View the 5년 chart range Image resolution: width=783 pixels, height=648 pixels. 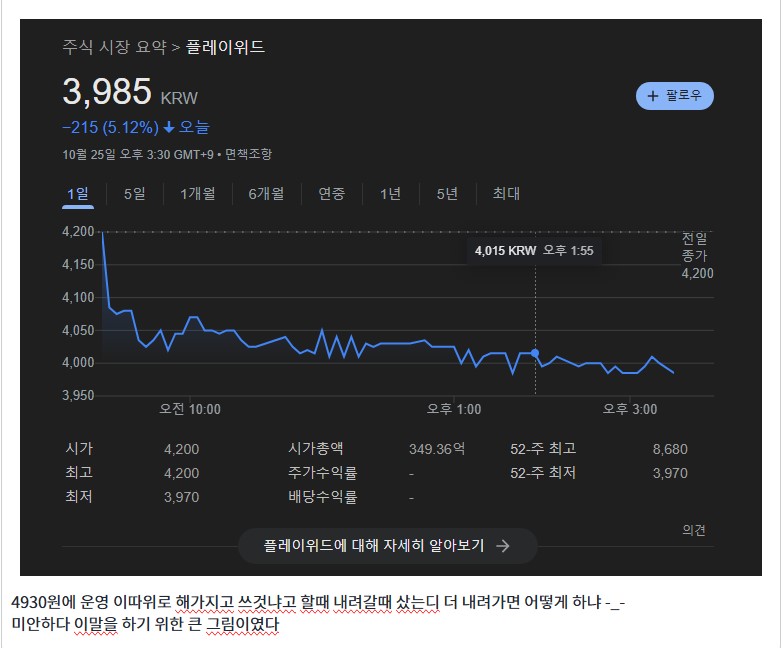447,194
